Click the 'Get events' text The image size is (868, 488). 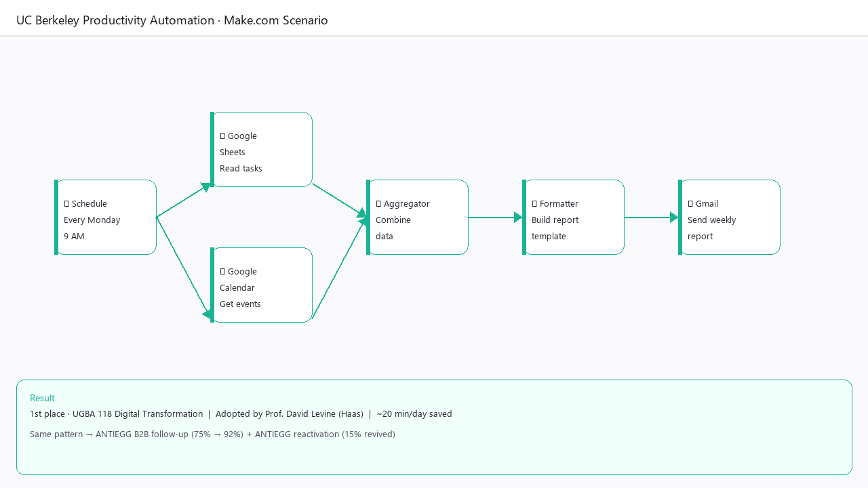point(240,304)
